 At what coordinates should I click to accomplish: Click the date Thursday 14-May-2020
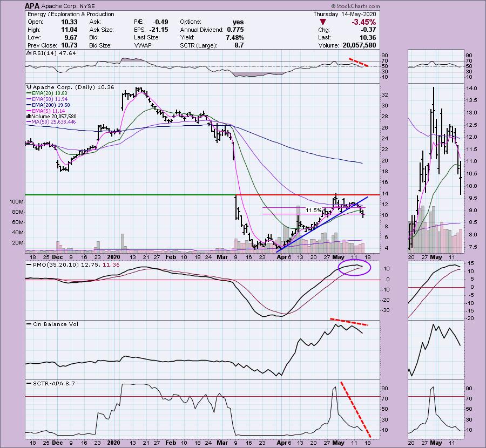(x=345, y=14)
